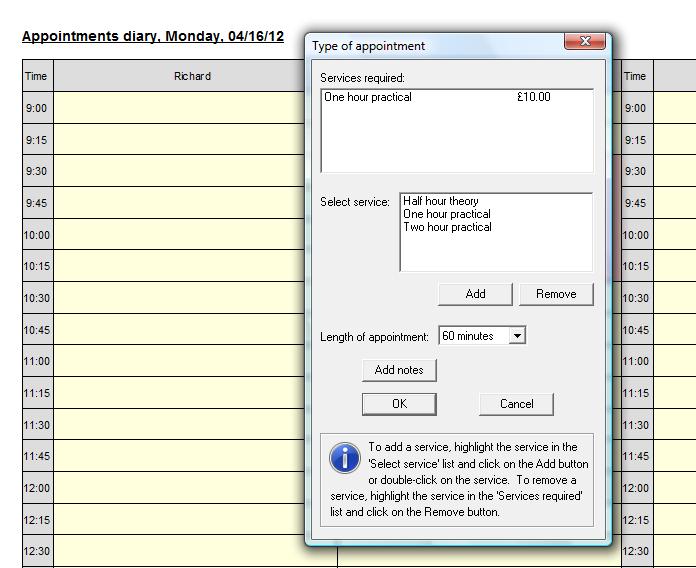696x568 pixels.
Task: Select the Richard column header
Action: (192, 76)
